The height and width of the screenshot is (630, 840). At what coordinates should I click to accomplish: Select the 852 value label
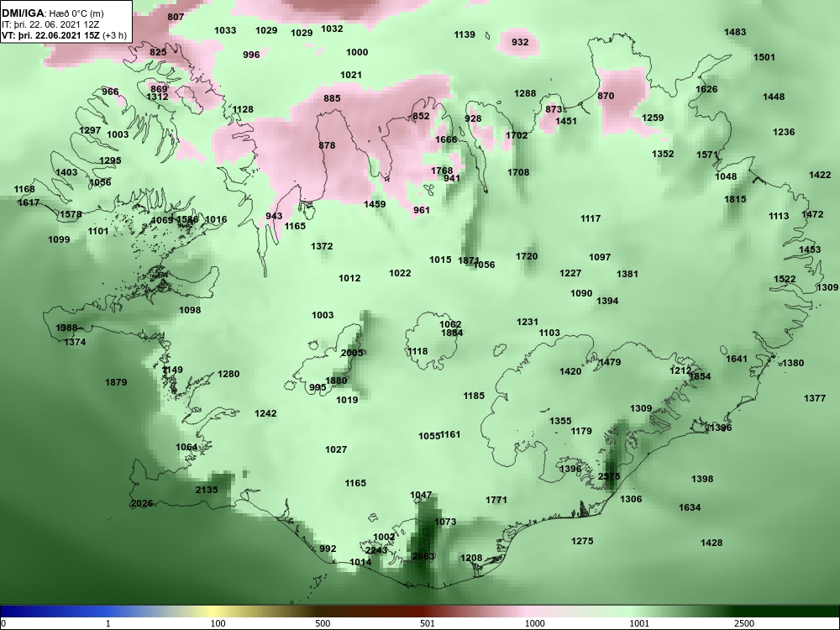tap(421, 116)
